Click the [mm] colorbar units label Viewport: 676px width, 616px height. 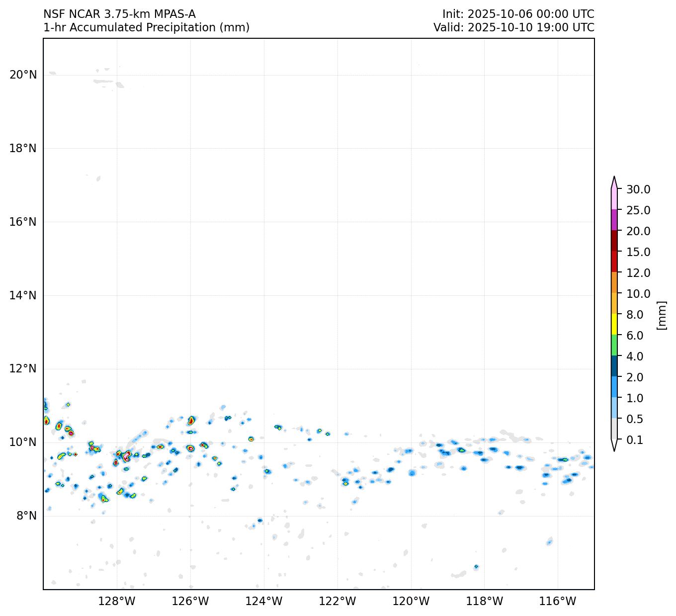point(661,315)
